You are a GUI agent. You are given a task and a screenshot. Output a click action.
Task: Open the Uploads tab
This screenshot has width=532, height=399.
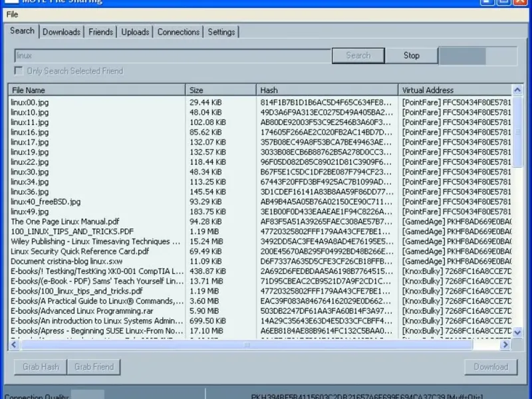point(135,32)
